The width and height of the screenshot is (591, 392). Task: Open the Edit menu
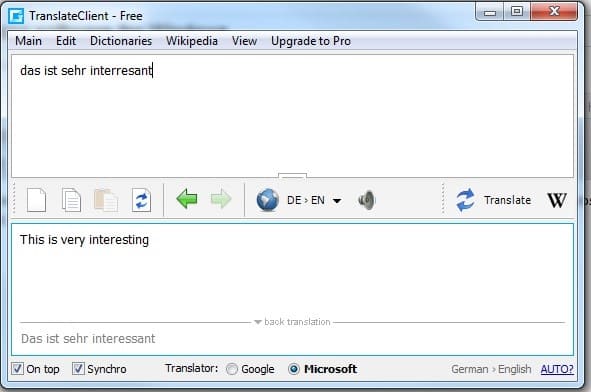[66, 41]
